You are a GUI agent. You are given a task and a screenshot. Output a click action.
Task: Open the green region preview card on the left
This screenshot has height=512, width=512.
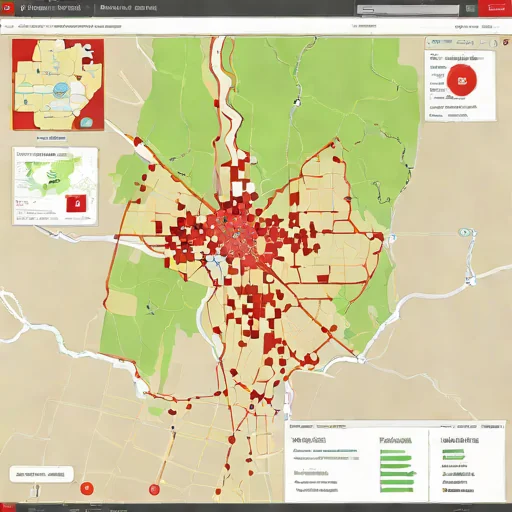pyautogui.click(x=55, y=186)
